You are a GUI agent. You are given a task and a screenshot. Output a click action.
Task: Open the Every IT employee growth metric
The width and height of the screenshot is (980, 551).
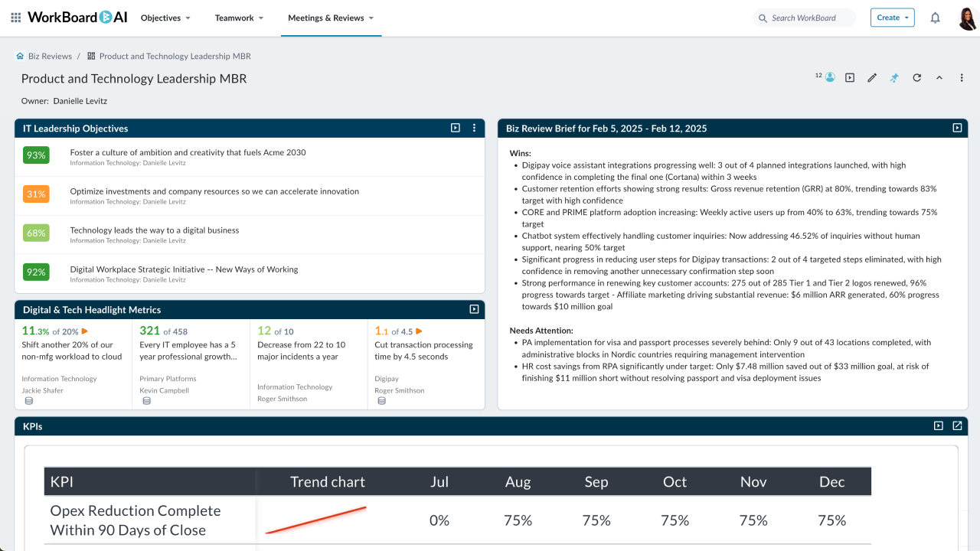(x=188, y=350)
